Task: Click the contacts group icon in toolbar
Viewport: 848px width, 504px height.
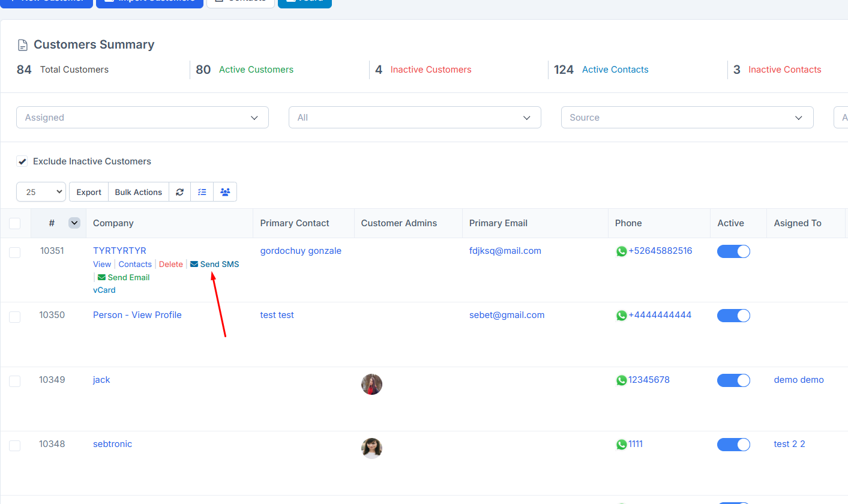Action: coord(224,191)
